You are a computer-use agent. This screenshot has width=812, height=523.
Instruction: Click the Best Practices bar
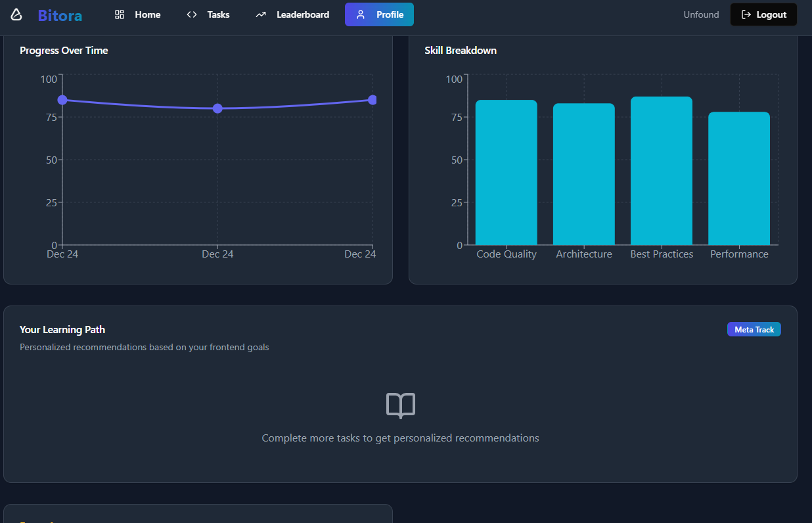[661, 171]
